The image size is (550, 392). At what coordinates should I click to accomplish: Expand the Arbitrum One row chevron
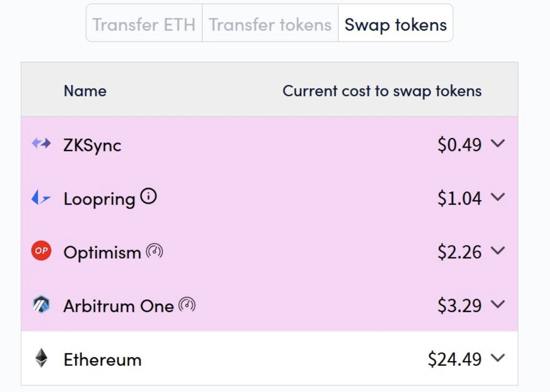click(x=498, y=304)
